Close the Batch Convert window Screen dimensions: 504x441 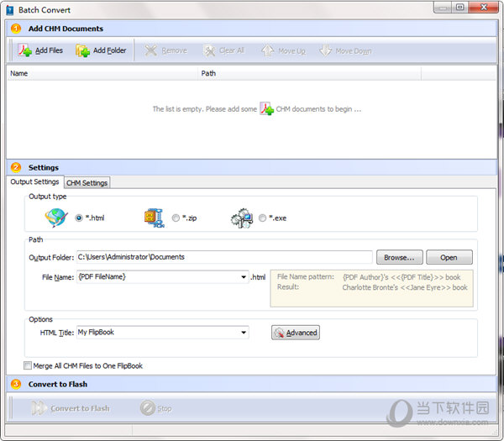pyautogui.click(x=484, y=7)
